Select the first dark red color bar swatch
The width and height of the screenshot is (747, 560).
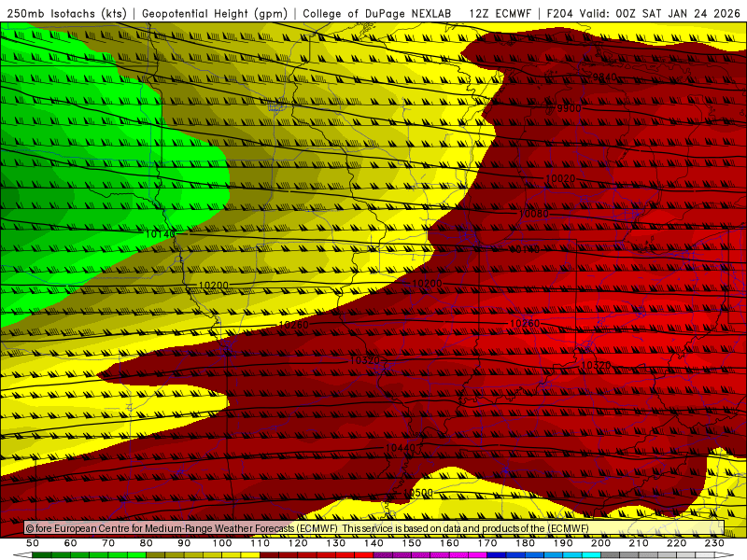tap(269, 555)
